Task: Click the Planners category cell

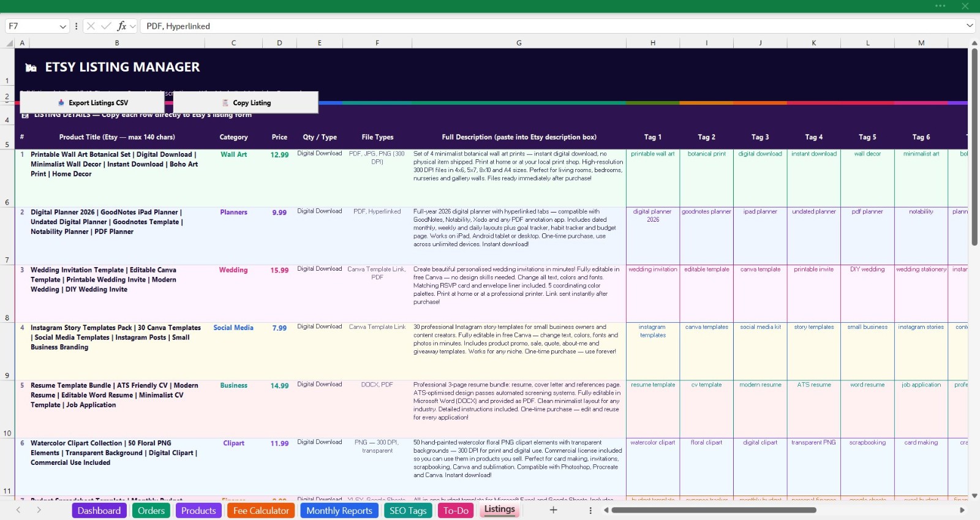Action: coord(233,236)
